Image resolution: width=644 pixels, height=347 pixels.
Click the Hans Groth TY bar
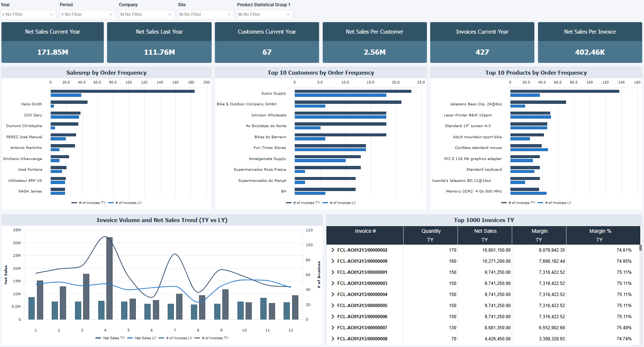pos(69,102)
